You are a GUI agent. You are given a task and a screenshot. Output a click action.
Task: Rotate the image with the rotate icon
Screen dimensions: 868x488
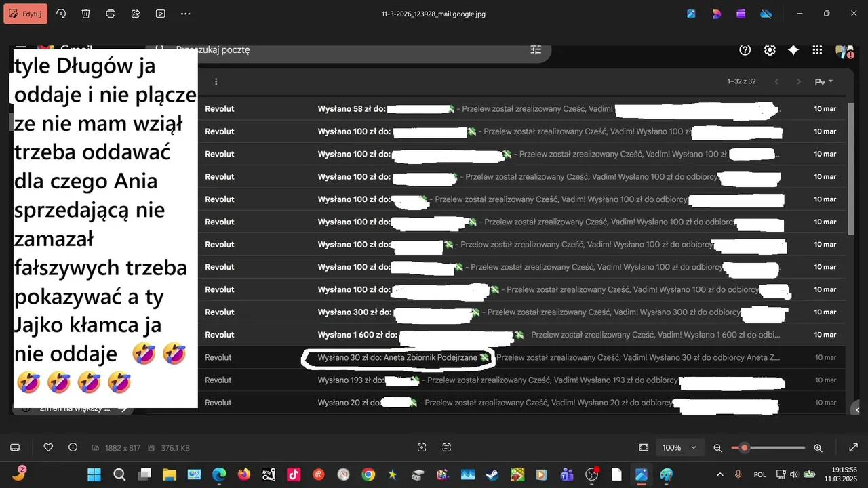pos(61,14)
